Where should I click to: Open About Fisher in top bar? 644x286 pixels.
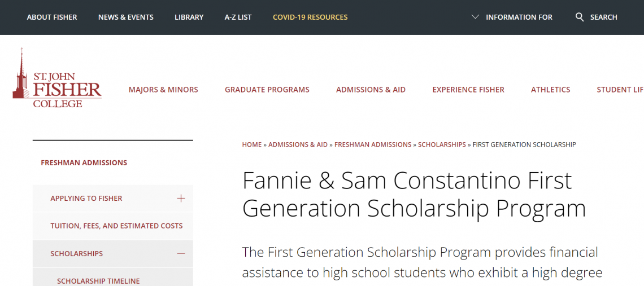(52, 17)
